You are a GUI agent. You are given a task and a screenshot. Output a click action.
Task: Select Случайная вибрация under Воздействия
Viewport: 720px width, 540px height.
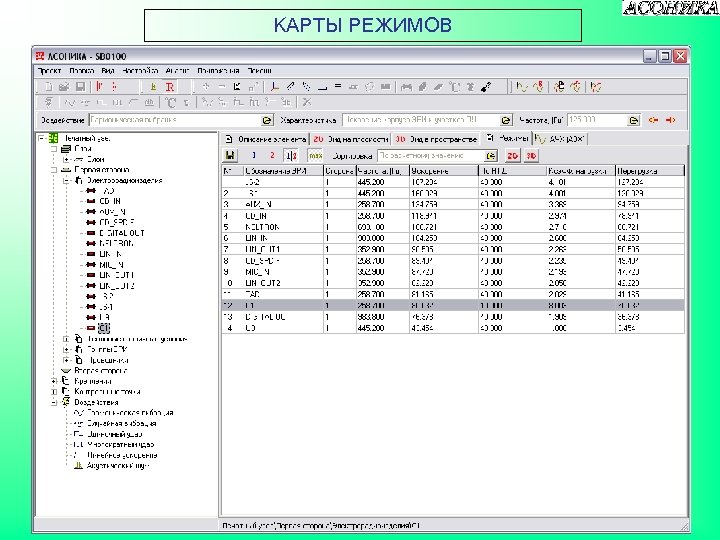(122, 423)
